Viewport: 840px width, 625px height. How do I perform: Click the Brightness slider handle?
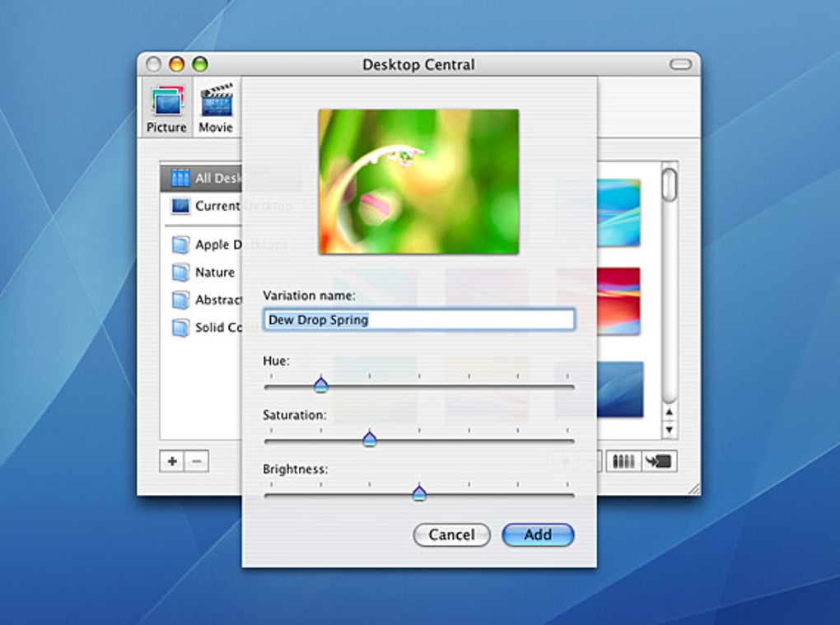point(419,492)
